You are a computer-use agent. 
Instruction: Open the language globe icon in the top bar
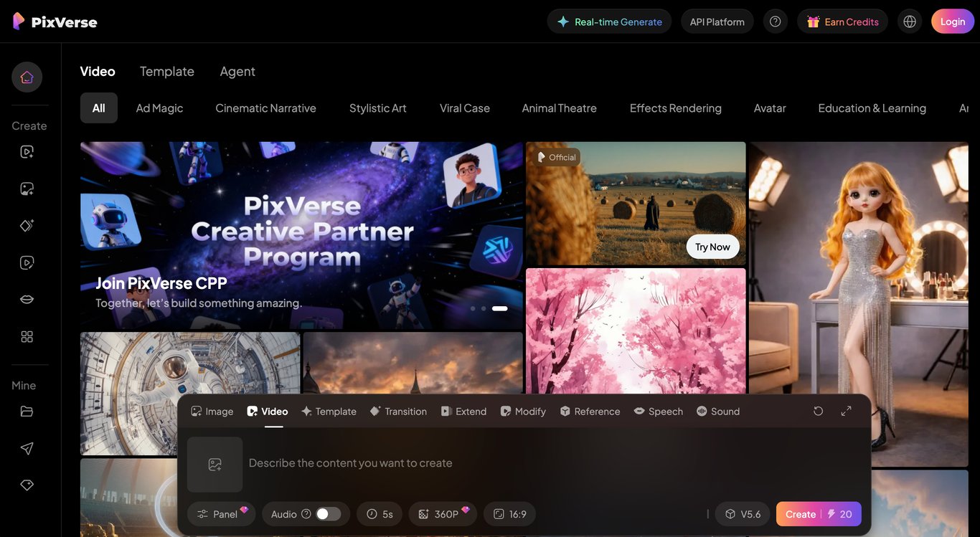[x=910, y=20]
